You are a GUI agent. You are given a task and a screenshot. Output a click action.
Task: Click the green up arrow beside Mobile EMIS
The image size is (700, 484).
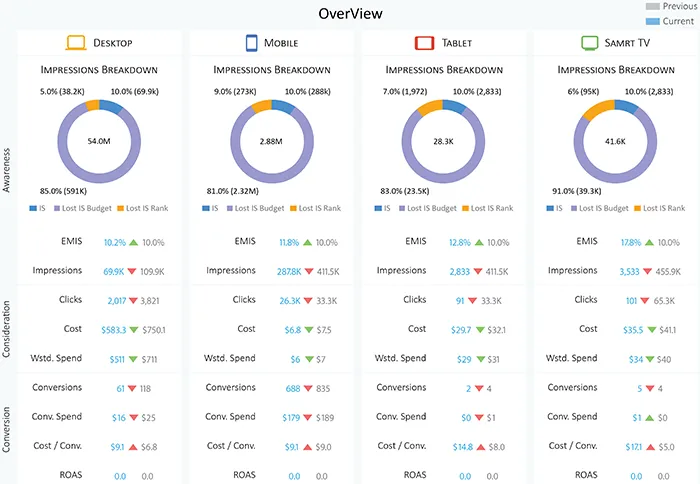(x=307, y=242)
